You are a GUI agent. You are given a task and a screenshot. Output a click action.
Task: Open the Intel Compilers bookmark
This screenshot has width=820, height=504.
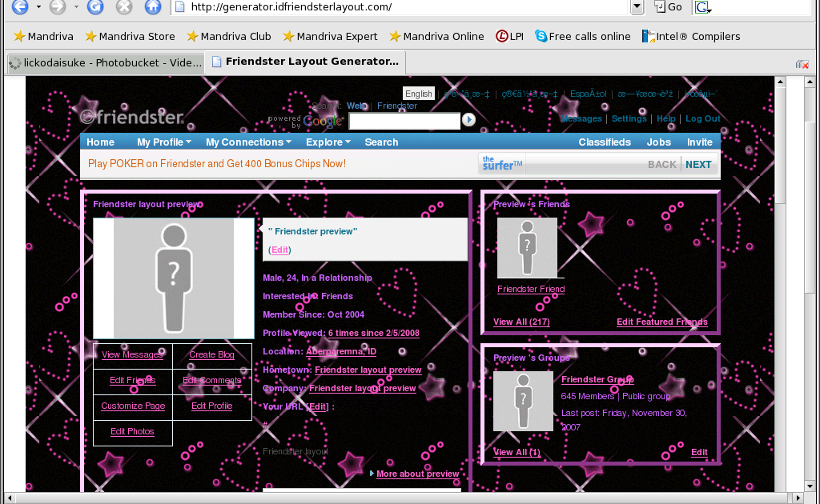click(691, 36)
